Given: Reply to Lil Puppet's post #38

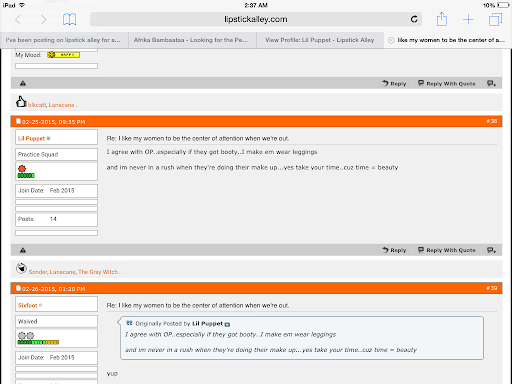Looking at the screenshot, I should coord(394,250).
